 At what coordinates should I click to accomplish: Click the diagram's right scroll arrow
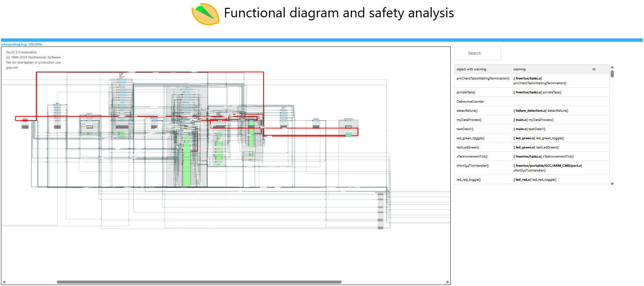pyautogui.click(x=447, y=282)
